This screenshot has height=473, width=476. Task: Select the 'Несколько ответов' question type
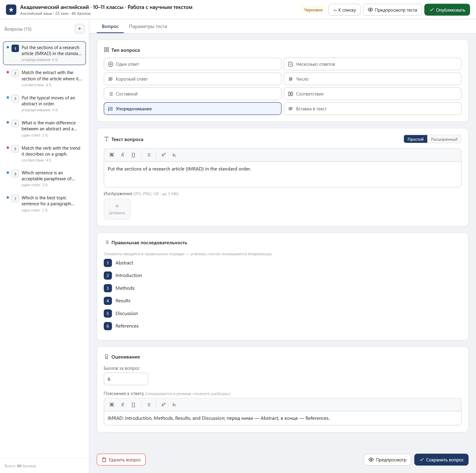click(372, 64)
